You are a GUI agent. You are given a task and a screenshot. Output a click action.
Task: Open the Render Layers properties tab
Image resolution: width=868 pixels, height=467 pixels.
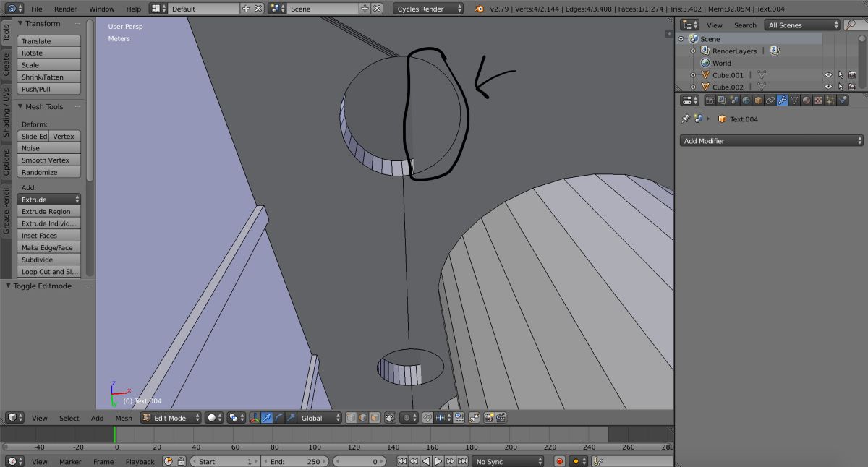click(x=721, y=100)
